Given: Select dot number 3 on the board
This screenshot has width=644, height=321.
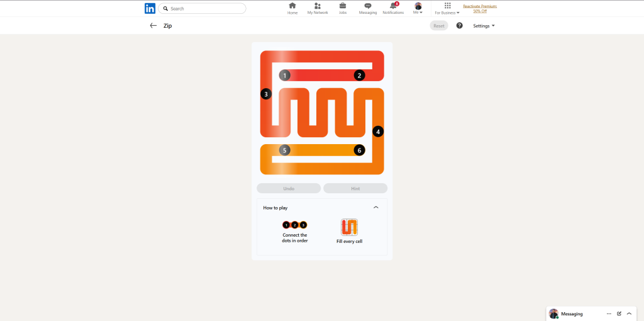Looking at the screenshot, I should tap(266, 94).
